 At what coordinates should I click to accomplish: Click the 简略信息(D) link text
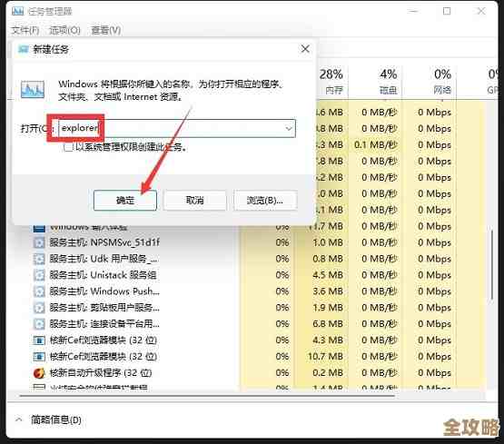56,419
